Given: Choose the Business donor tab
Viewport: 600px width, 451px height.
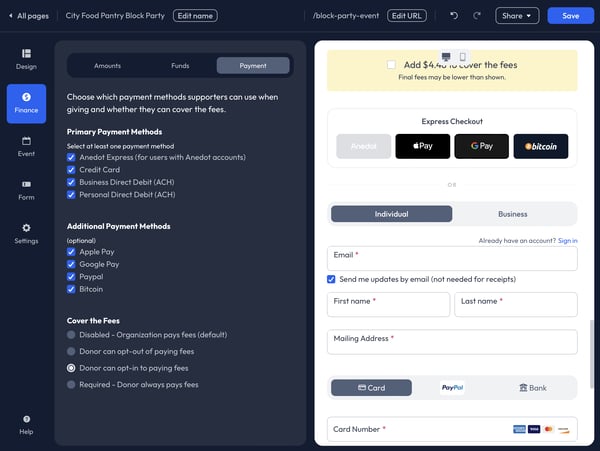Looking at the screenshot, I should click(513, 214).
